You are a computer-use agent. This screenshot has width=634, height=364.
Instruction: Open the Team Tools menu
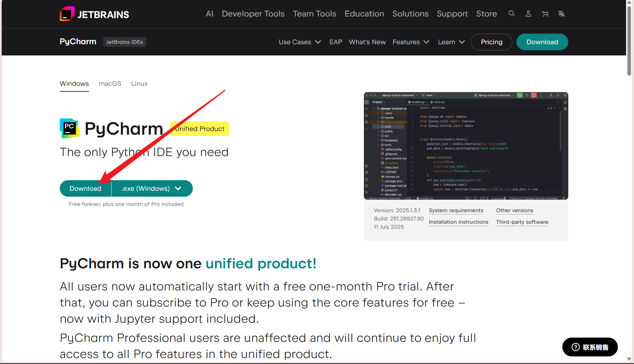314,14
